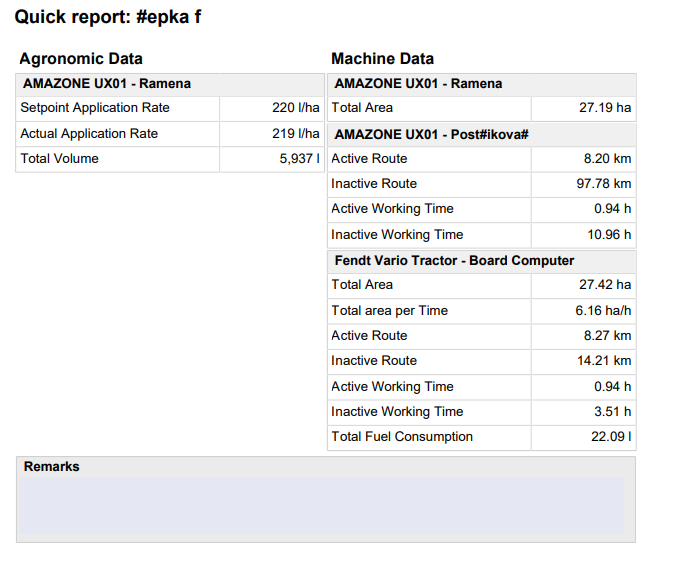Click the 10.96 h inactive working time
673x566 pixels.
(609, 234)
